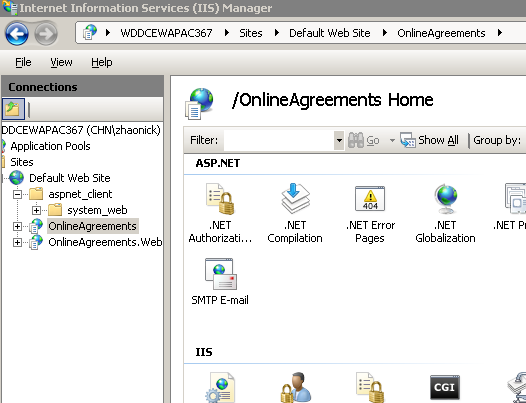Screen dimensions: 526x403
Task: Select Sites node in Connections tree
Action: [x=22, y=162]
